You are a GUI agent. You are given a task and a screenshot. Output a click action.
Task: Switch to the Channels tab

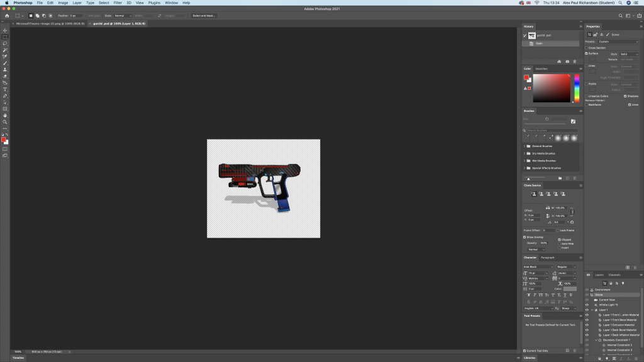(614, 275)
